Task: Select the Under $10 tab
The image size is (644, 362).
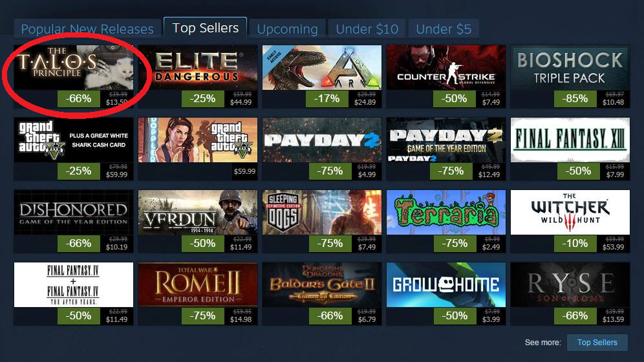Action: [x=367, y=28]
